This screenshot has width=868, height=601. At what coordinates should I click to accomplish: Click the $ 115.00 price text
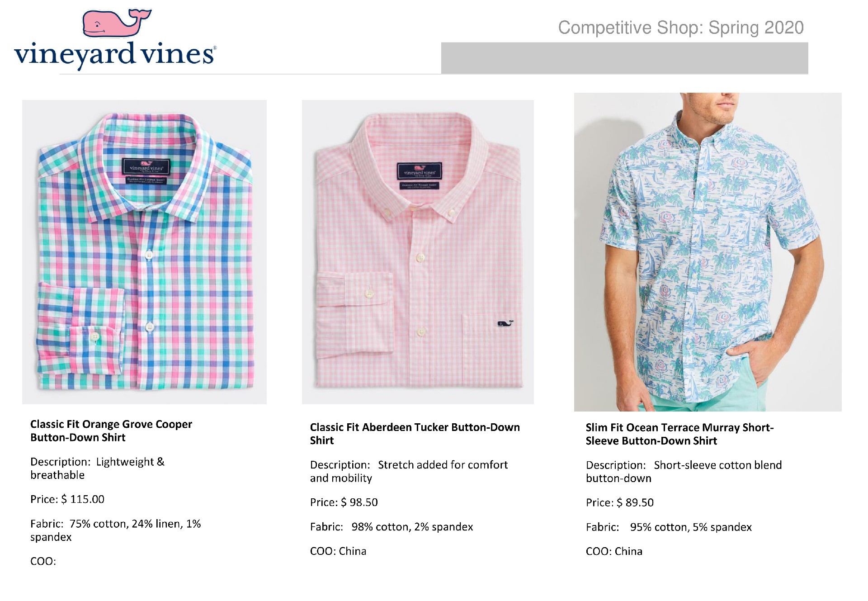coord(83,499)
